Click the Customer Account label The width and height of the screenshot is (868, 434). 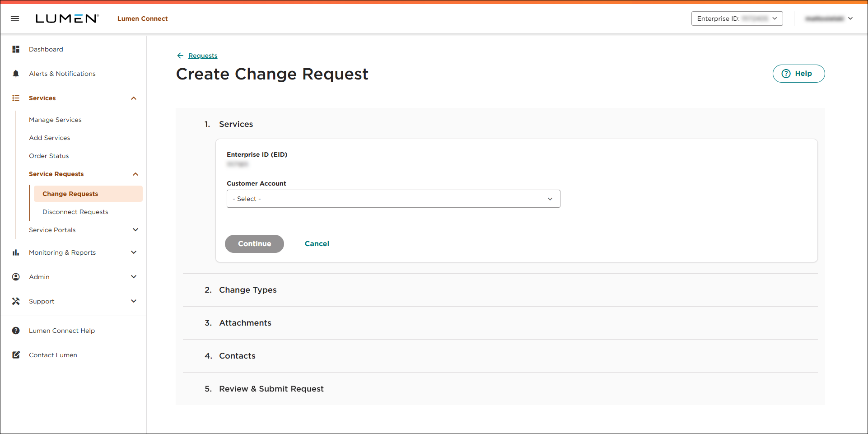pos(257,183)
